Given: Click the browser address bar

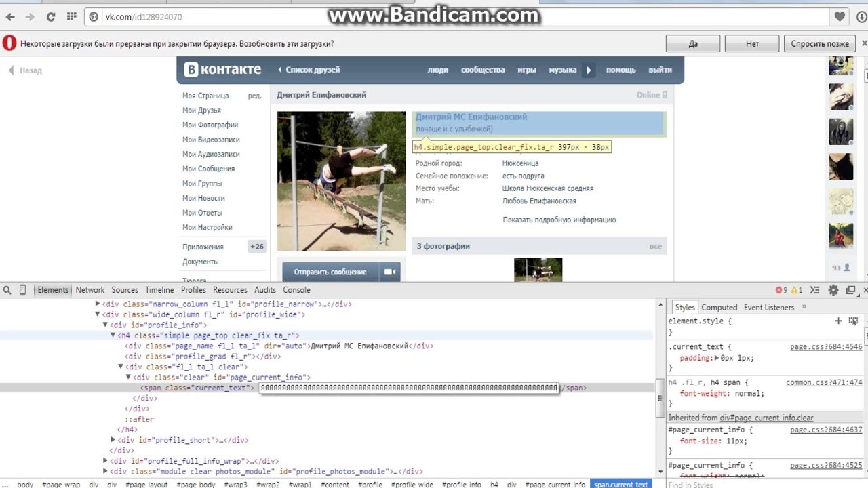Looking at the screenshot, I should [x=456, y=17].
